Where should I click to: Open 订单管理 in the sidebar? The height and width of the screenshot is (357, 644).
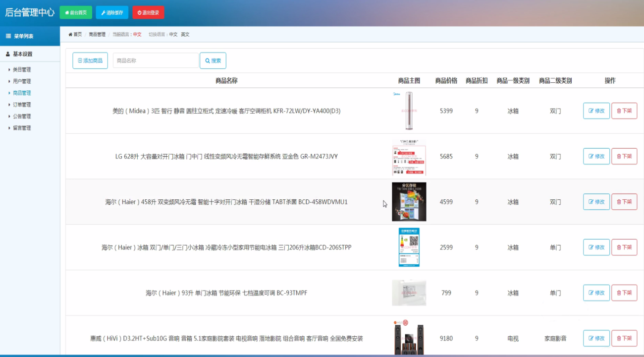tap(22, 105)
